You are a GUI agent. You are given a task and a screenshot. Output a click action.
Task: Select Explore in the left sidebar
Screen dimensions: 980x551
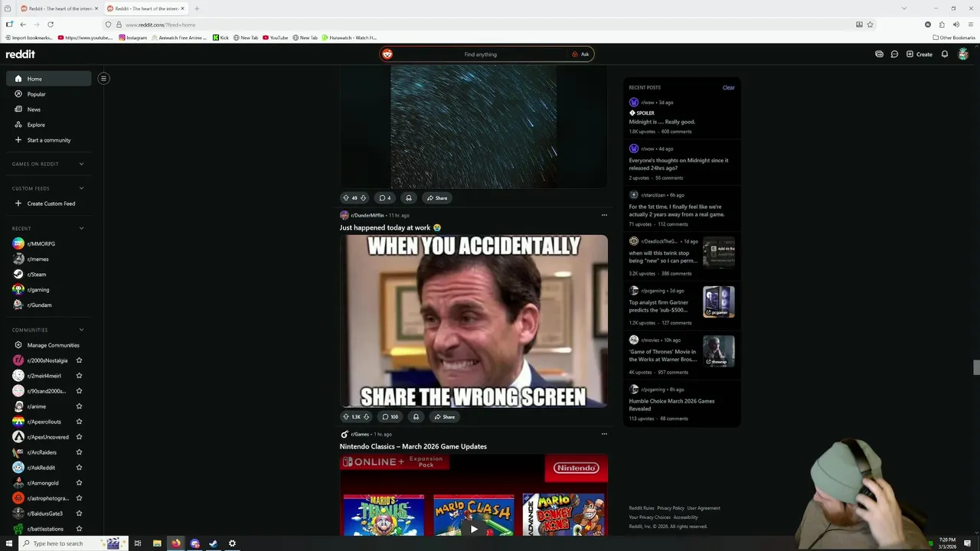[x=49, y=125]
